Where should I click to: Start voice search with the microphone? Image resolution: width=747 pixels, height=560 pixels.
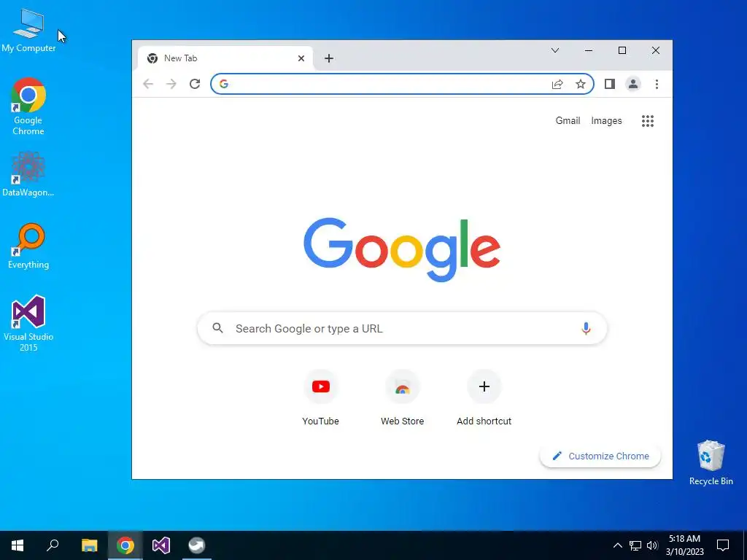pyautogui.click(x=586, y=328)
